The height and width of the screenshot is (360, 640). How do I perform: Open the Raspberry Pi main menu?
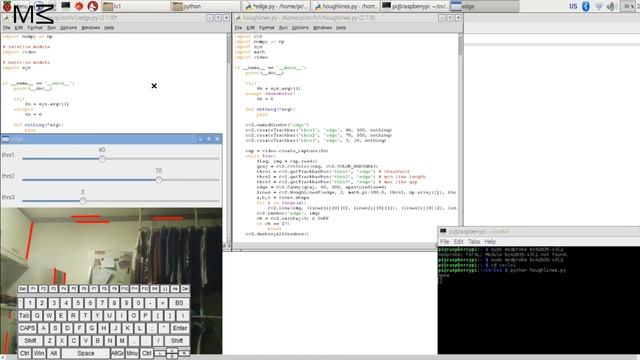(x=7, y=6)
